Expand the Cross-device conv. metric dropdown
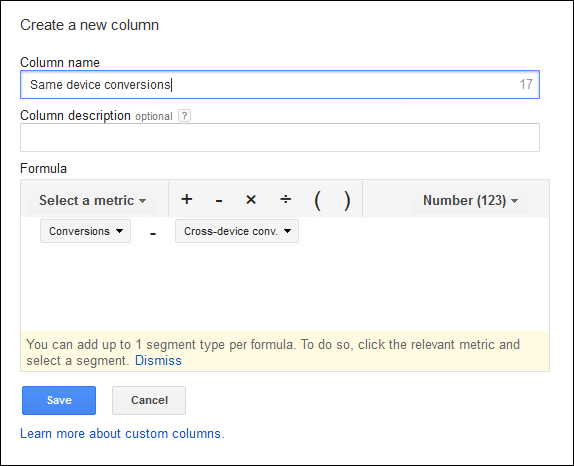 237,231
